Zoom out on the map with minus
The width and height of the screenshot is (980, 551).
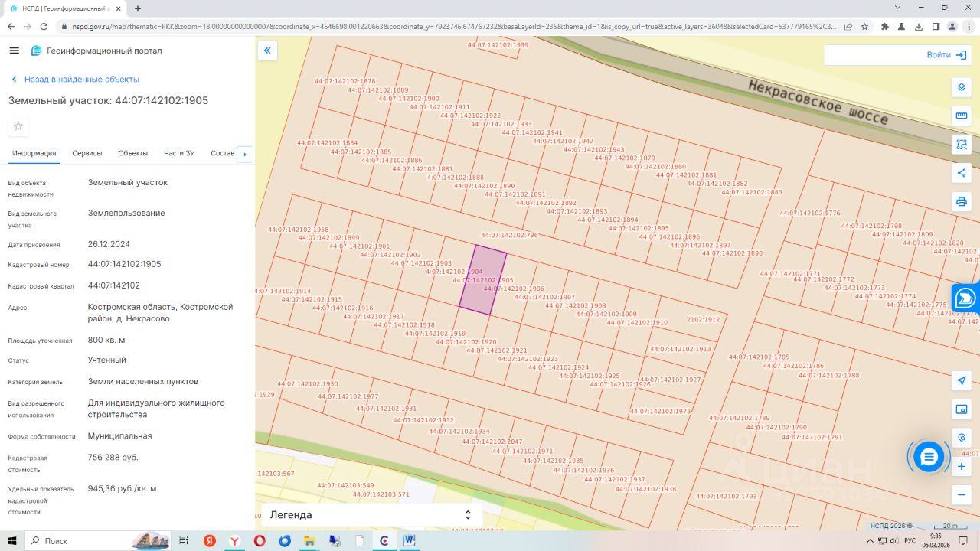point(962,495)
